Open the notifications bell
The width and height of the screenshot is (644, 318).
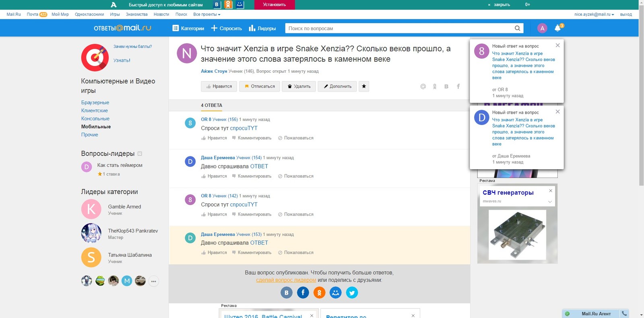[558, 28]
